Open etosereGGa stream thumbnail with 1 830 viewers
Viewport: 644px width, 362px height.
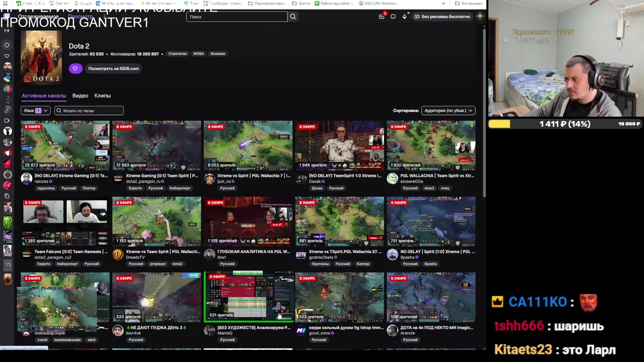[x=431, y=145]
